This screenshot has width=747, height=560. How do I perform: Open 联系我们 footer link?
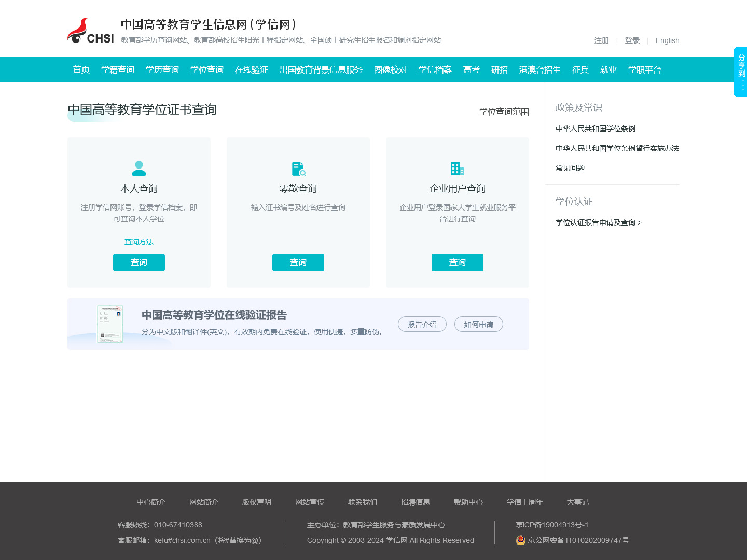(363, 502)
